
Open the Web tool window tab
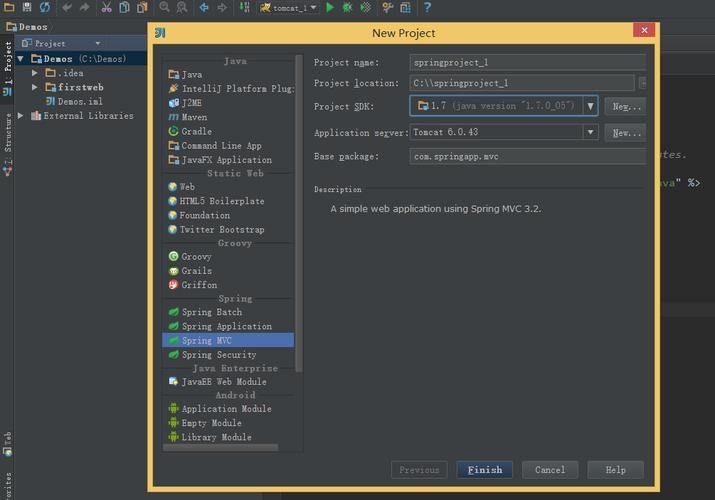(7, 443)
